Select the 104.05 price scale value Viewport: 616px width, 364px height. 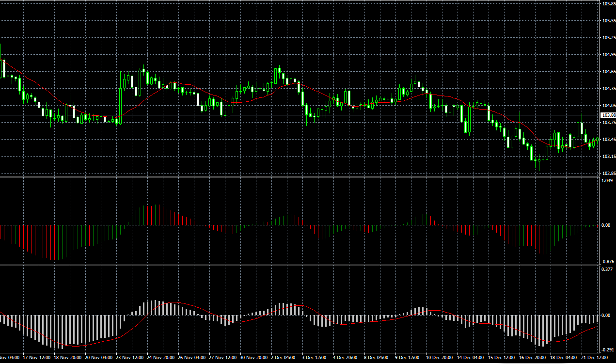click(x=609, y=106)
